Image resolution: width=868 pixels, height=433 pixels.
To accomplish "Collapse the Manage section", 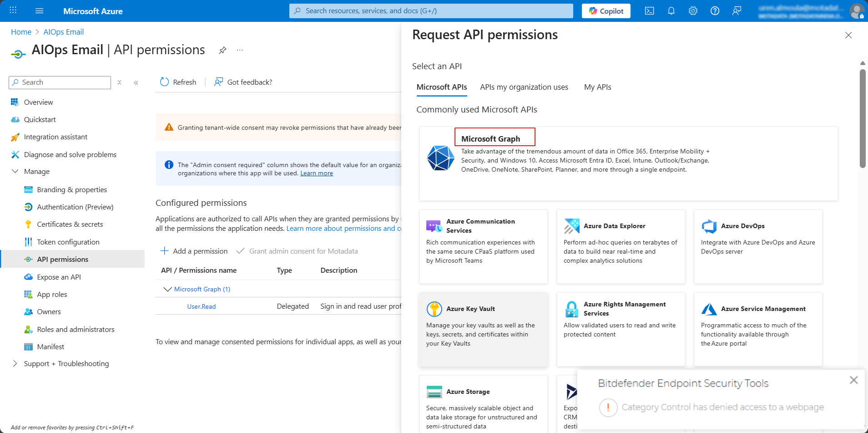I will point(15,171).
